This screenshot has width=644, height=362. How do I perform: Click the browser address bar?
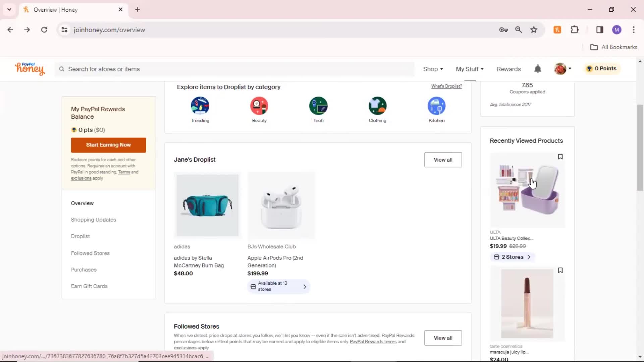click(x=282, y=30)
